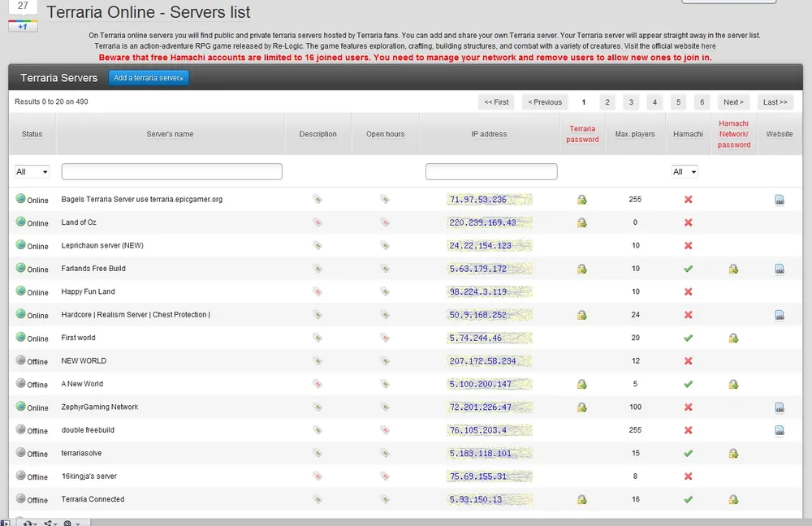The width and height of the screenshot is (812, 526).
Task: Go to page 6 of results
Action: tap(702, 102)
